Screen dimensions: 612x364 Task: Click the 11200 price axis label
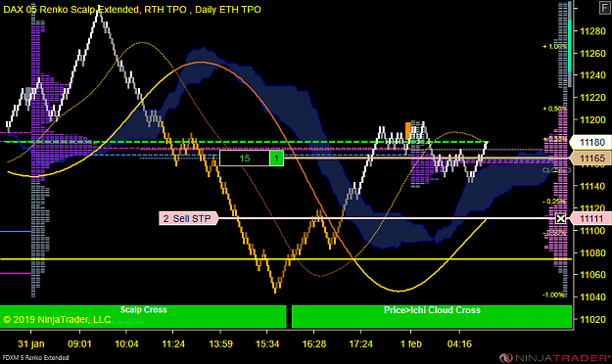592,119
